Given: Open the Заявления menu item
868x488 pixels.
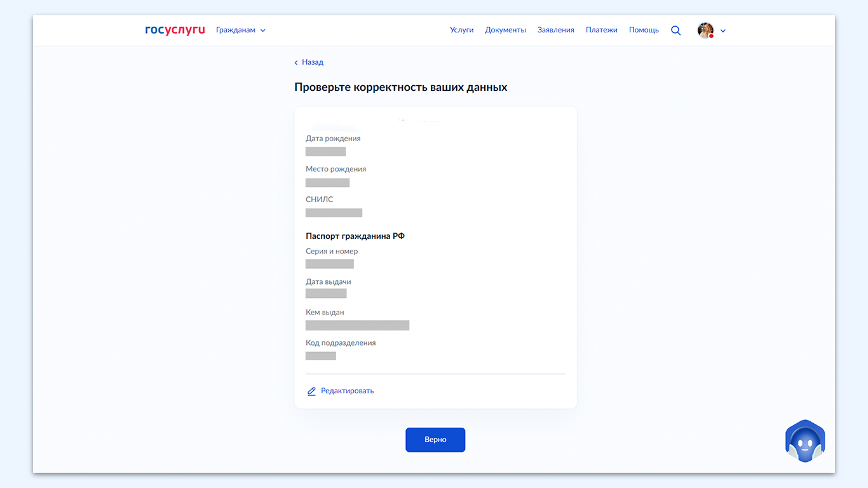Looking at the screenshot, I should 556,30.
